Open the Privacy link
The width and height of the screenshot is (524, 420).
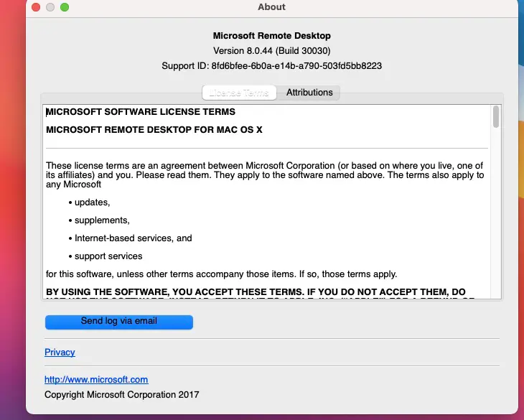[60, 353]
